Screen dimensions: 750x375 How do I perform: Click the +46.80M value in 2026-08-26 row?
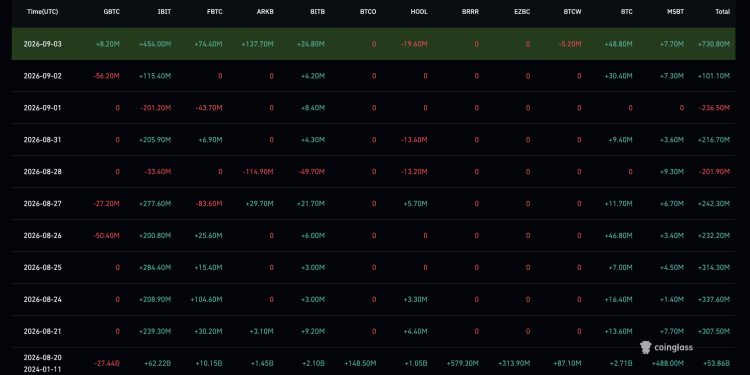(x=618, y=236)
